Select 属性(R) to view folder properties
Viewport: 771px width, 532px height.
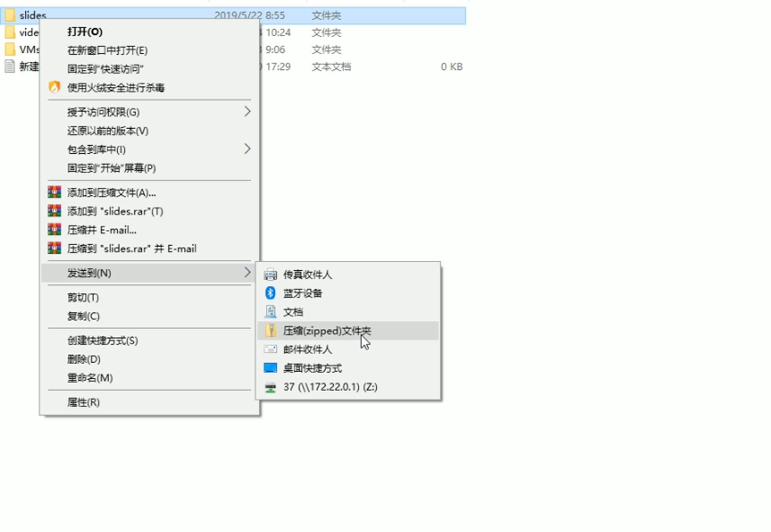84,402
